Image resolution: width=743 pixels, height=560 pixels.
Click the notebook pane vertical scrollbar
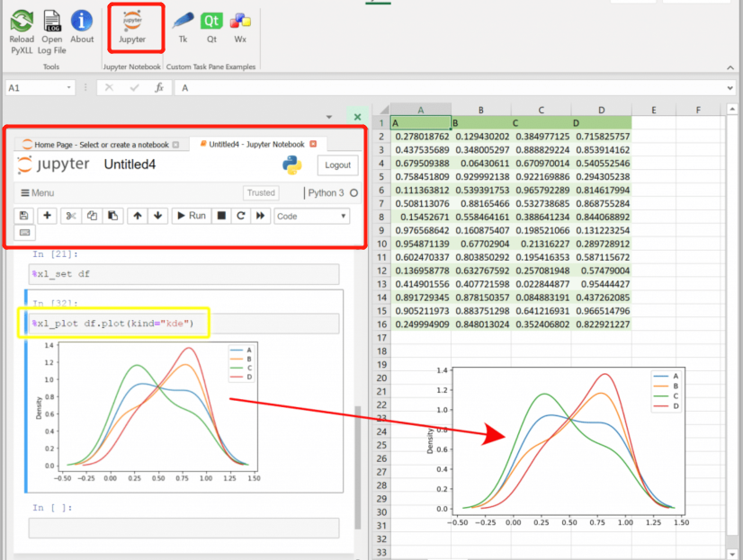pos(358,467)
